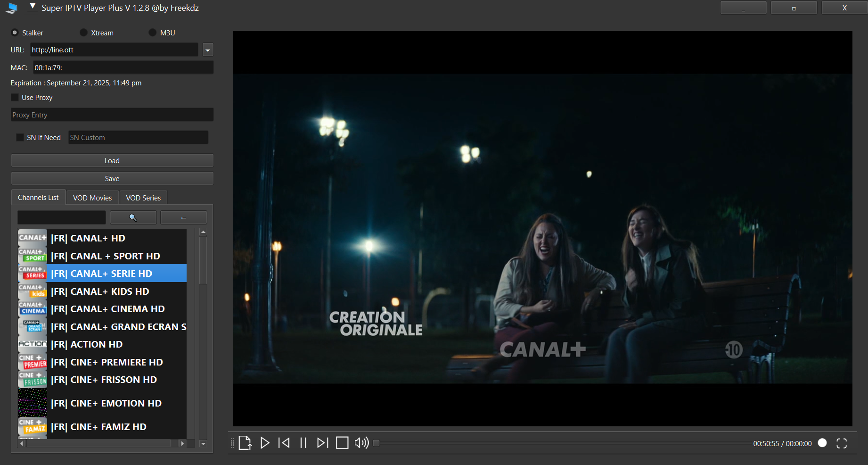Click the app laptop icon in title bar
This screenshot has height=465, width=868.
point(12,8)
